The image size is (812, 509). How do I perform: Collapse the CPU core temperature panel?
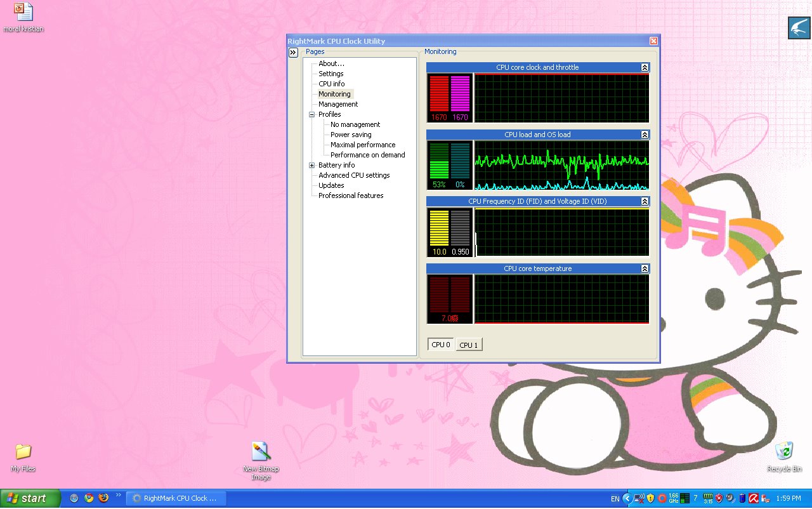click(x=645, y=268)
